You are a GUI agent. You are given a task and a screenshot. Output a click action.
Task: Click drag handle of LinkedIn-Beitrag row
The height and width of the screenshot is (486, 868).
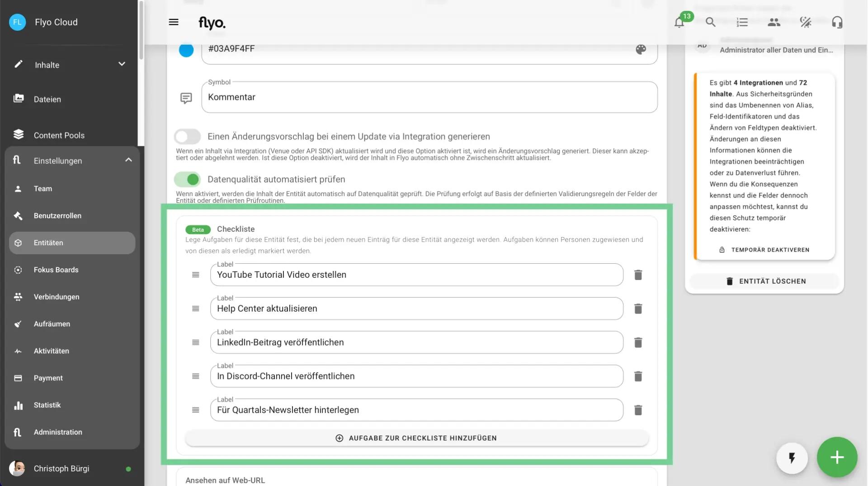(x=196, y=343)
